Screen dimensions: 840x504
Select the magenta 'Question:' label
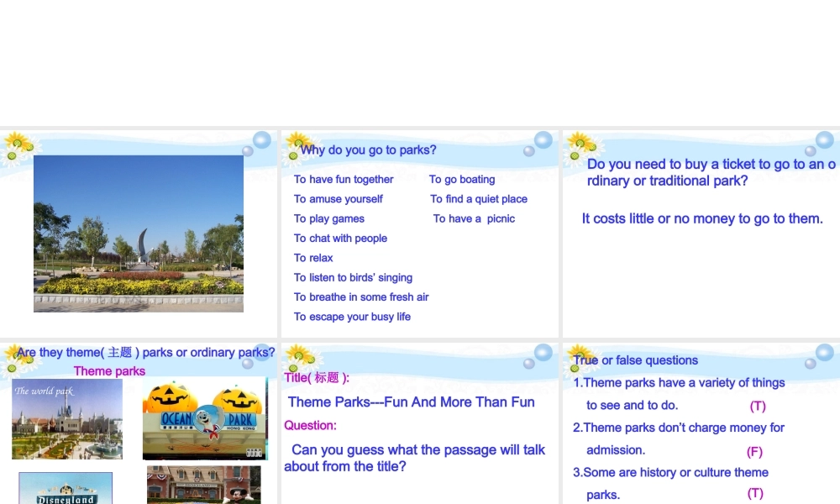point(310,425)
